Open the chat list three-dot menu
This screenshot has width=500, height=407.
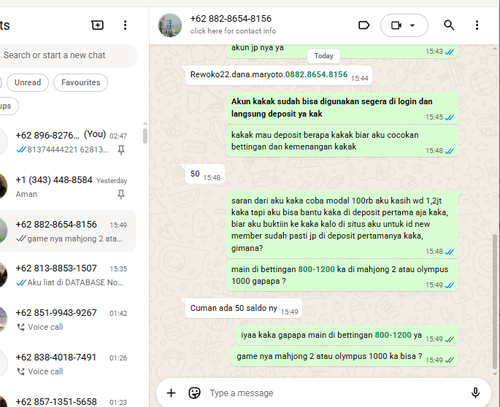click(x=125, y=25)
